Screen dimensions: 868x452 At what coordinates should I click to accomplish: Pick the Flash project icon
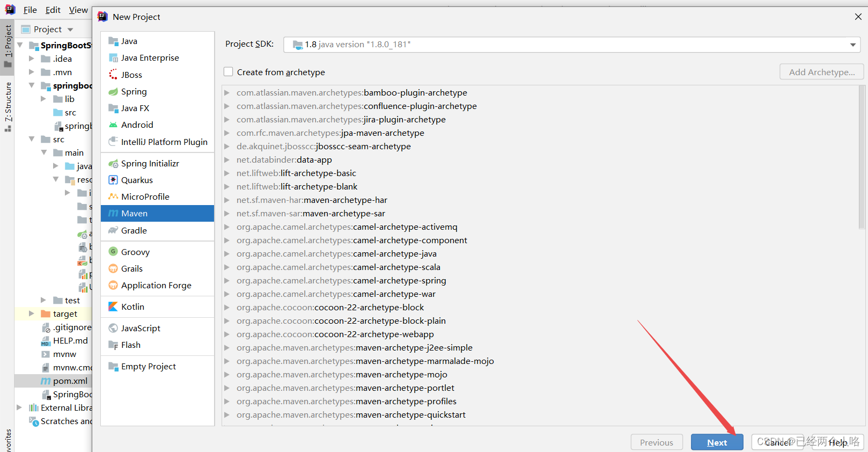pyautogui.click(x=113, y=345)
